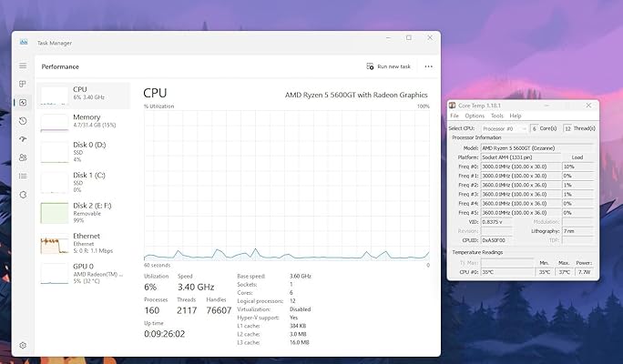623x364 pixels.
Task: Expand the Task Manager navigation menu
Action: coord(23,66)
